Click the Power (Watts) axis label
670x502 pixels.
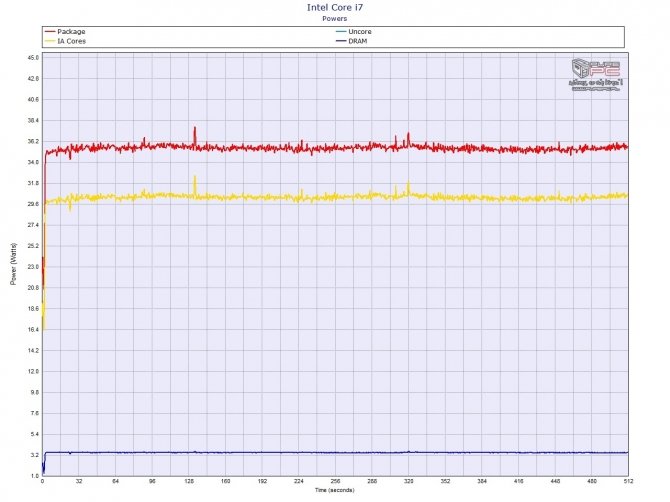coord(14,264)
